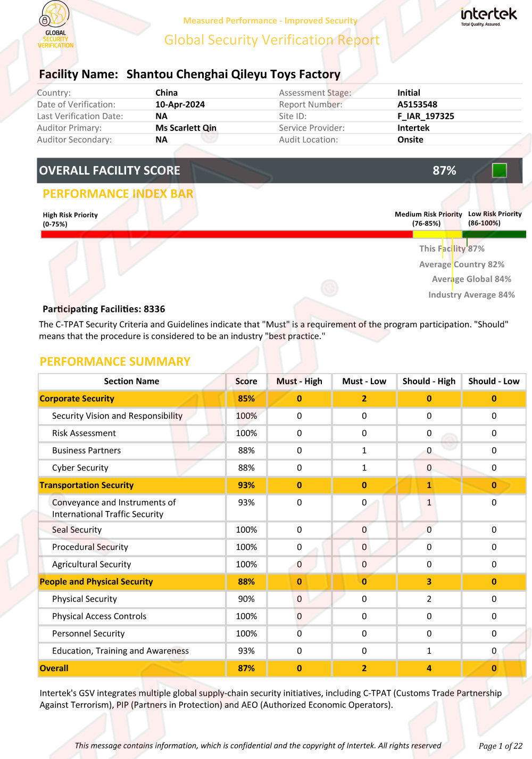Screen dimensions: 532x759
Task: Click the 'Should - High' column header
Action: [x=429, y=381]
